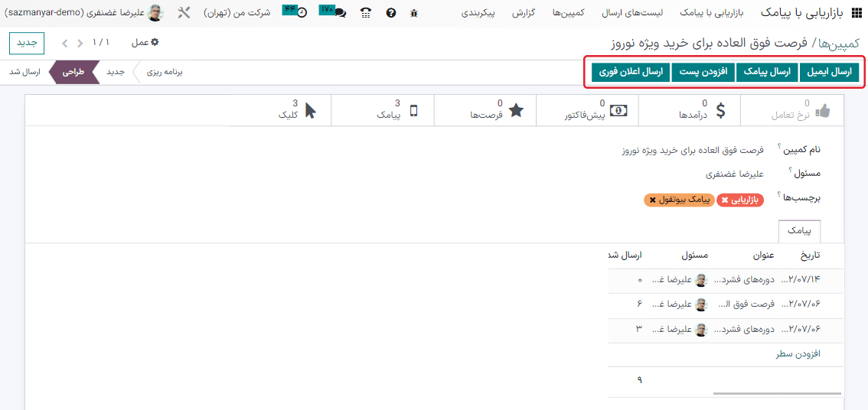
Task: Expand the شرکت من (تهران) company switcher
Action: click(x=237, y=13)
